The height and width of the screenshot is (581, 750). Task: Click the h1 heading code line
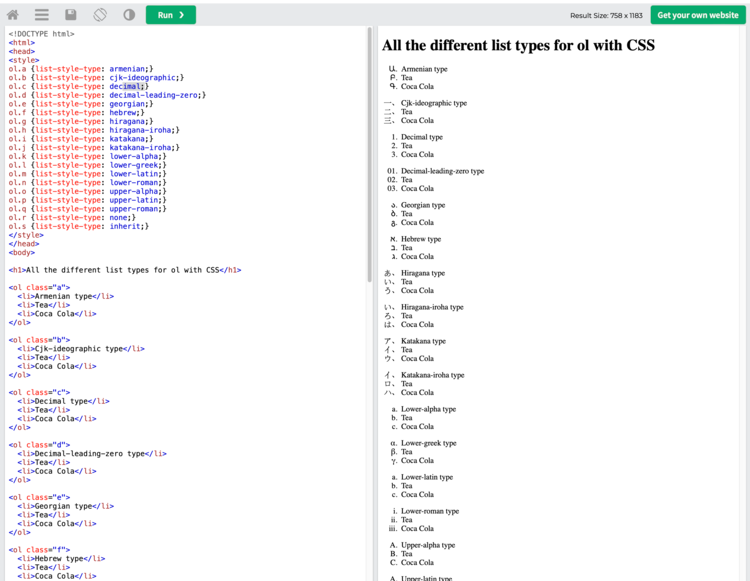(125, 270)
